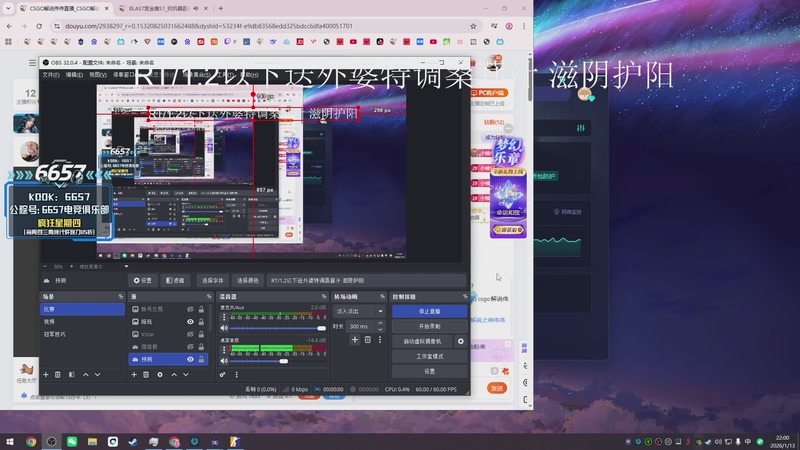Open WeChat from the taskbar
Screen dimensions: 800x450
[x=72, y=441]
